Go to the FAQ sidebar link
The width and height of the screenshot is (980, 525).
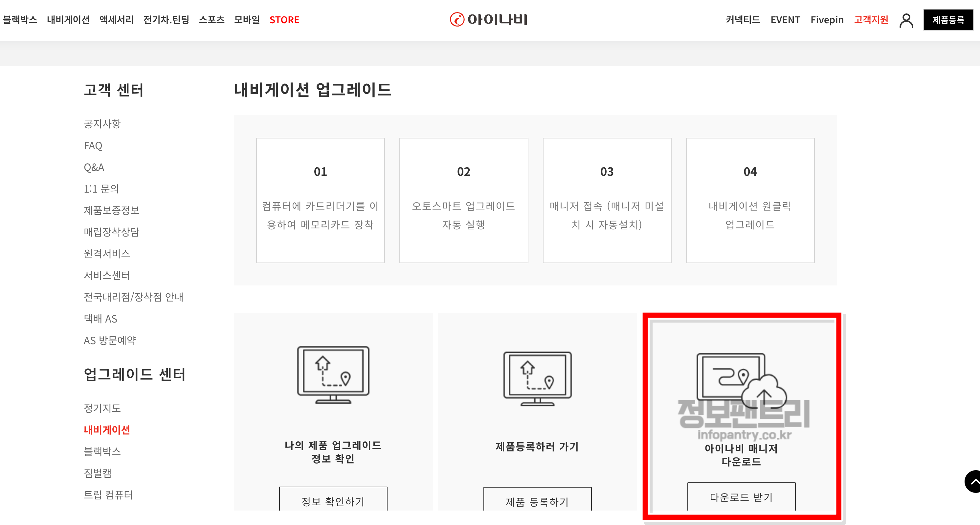(x=93, y=146)
